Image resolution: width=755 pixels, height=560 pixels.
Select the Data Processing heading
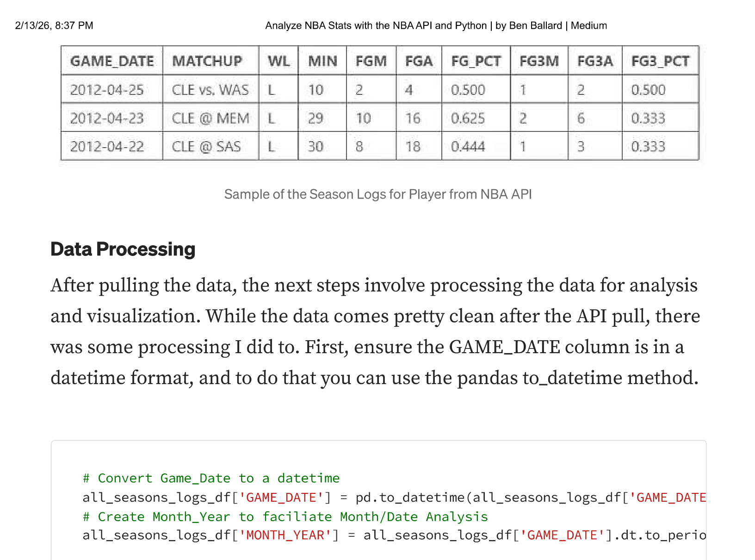(123, 249)
